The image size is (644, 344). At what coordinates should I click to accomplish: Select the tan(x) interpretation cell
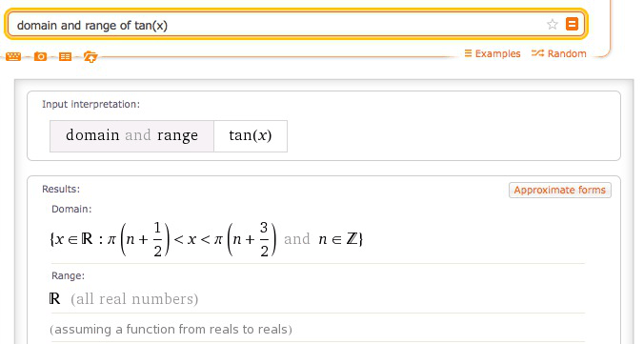[251, 136]
